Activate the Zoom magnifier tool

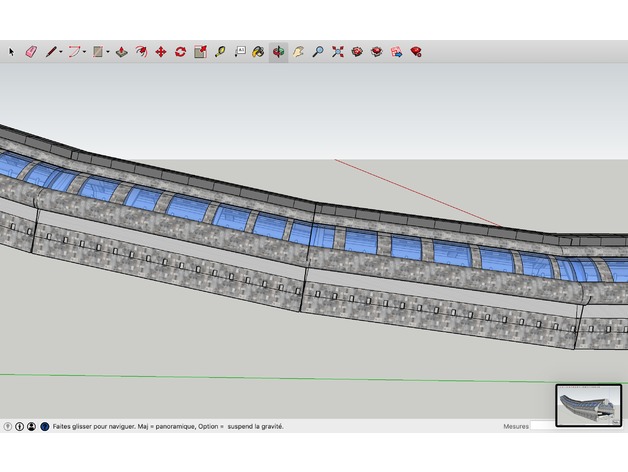(x=318, y=51)
